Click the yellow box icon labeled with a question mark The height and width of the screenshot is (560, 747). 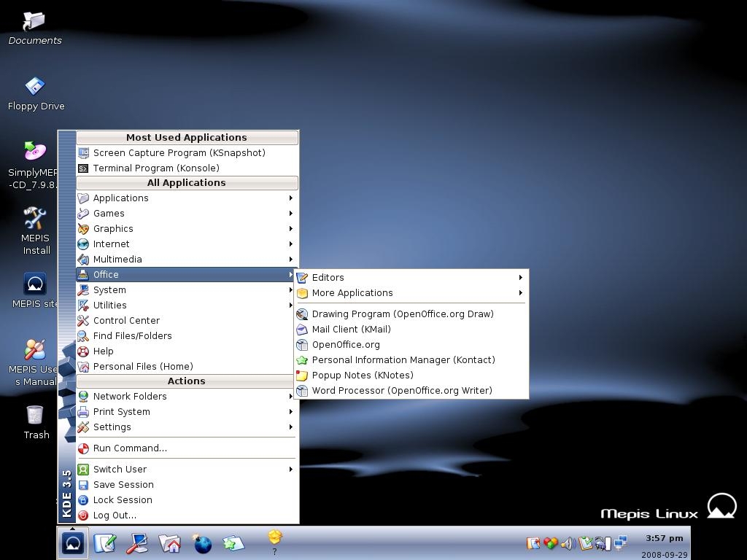275,537
